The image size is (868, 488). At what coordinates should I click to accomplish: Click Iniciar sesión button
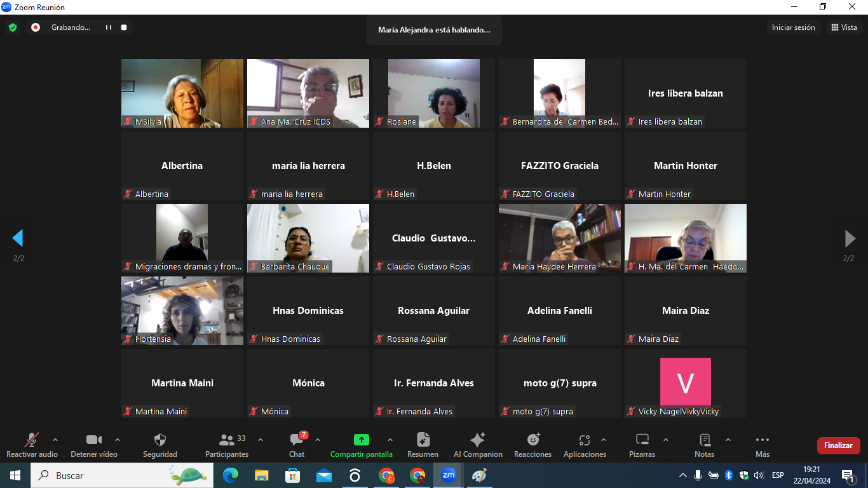click(x=793, y=27)
